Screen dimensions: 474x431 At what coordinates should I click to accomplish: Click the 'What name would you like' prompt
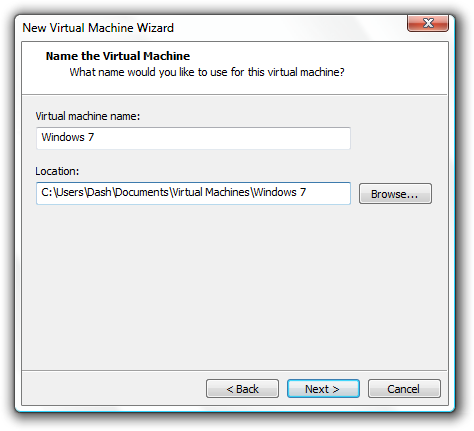point(207,72)
